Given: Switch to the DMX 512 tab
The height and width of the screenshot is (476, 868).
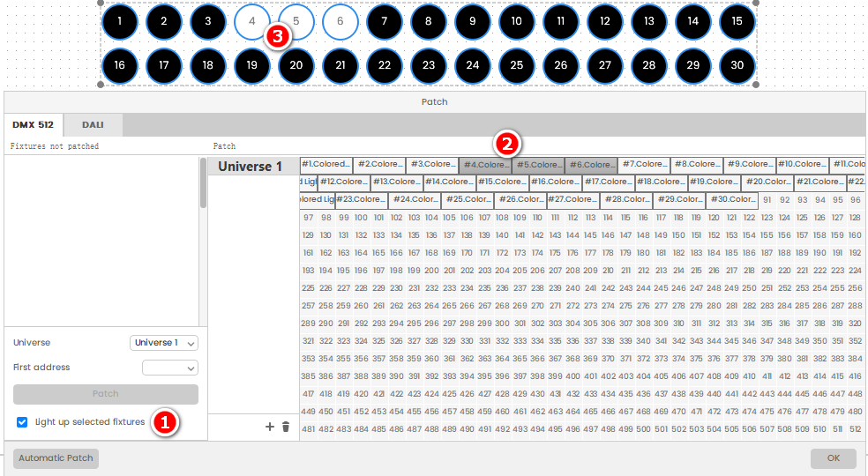Looking at the screenshot, I should (x=33, y=125).
